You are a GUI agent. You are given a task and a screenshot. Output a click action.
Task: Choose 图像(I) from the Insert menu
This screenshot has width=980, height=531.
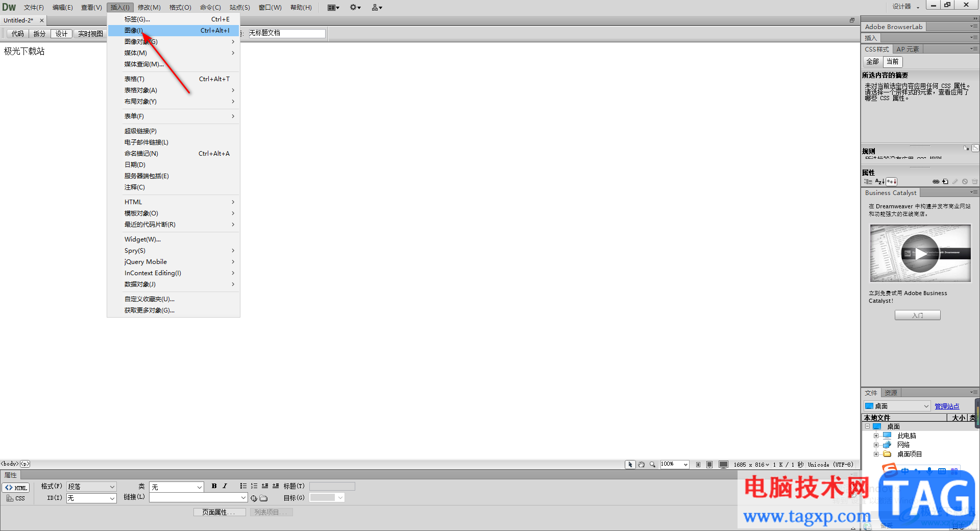[174, 31]
